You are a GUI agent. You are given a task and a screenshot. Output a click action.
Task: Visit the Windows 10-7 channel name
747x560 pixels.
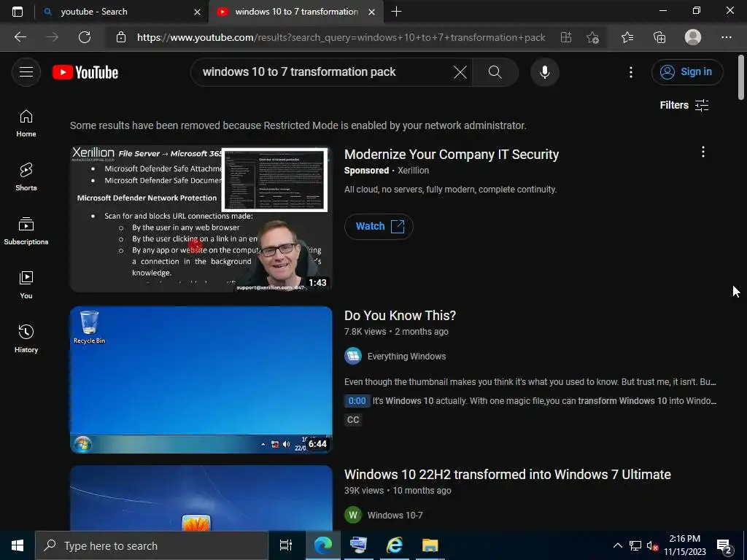[x=395, y=516]
